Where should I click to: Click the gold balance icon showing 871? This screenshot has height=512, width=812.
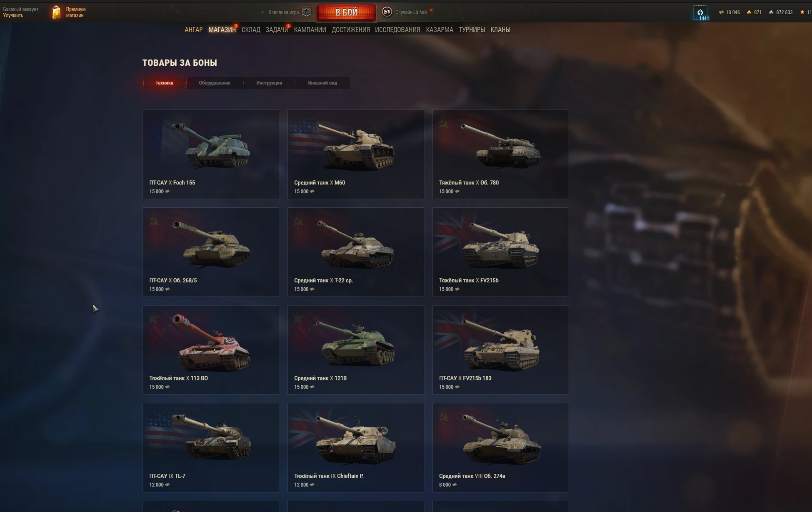click(749, 12)
